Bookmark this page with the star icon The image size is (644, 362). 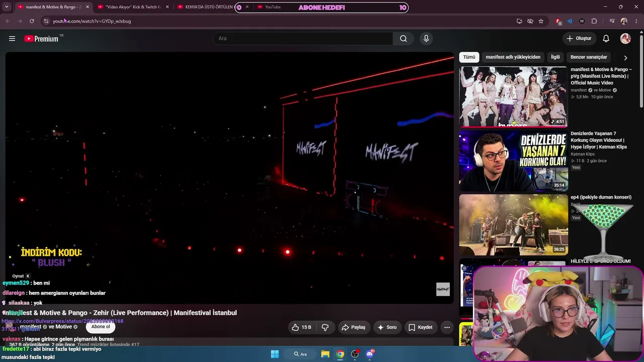541,21
